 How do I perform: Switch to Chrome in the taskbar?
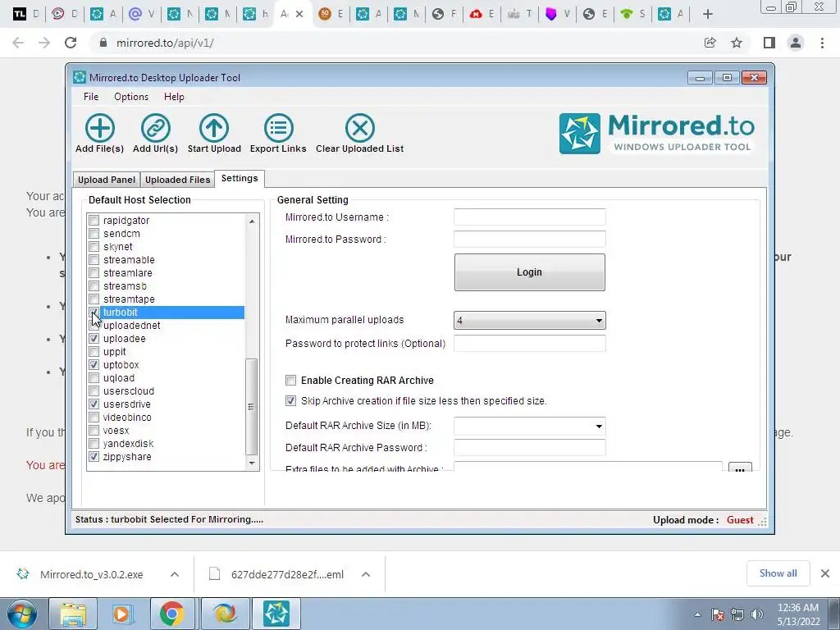tap(171, 614)
